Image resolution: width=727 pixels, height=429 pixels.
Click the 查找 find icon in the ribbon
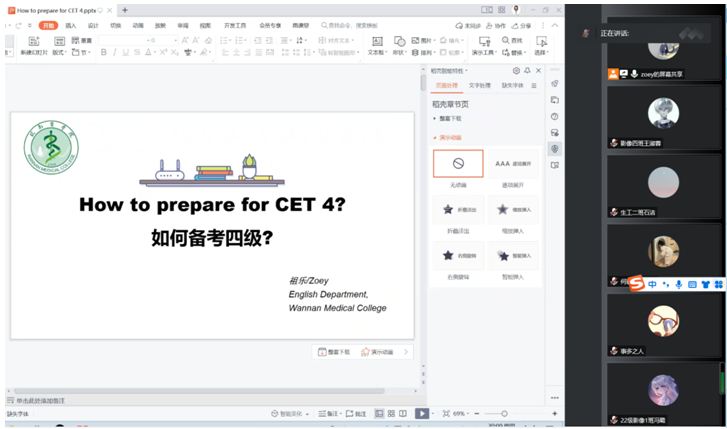(x=512, y=41)
